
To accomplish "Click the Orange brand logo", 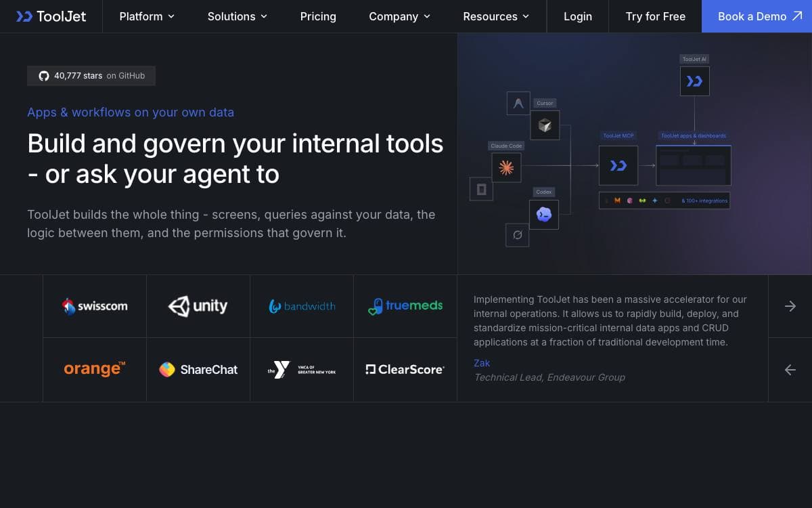I will coord(95,368).
